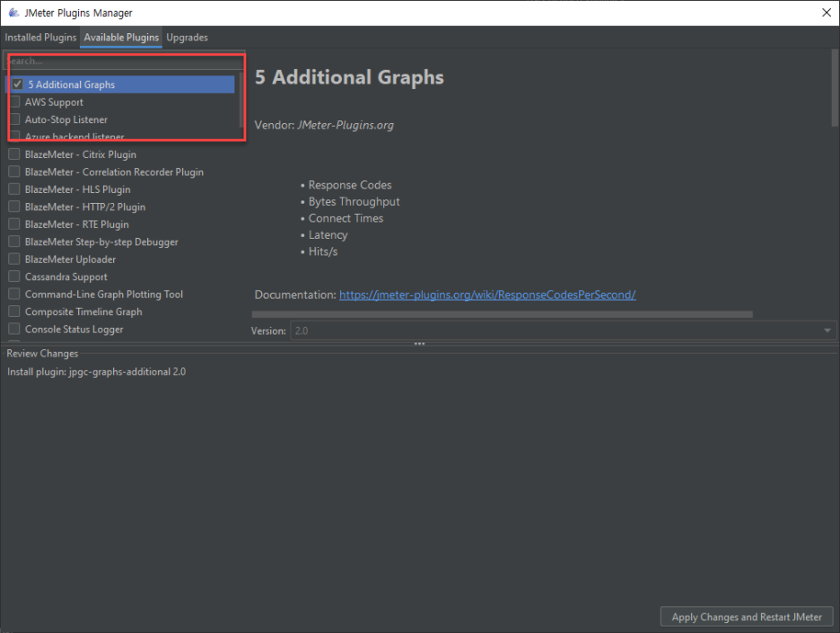The width and height of the screenshot is (840, 633).
Task: Select BlazeMeter - Citrix Plugin name
Action: pos(81,154)
